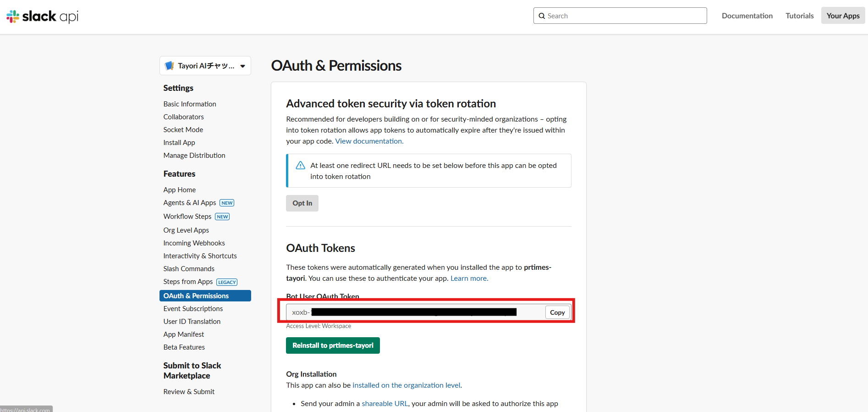Image resolution: width=868 pixels, height=412 pixels.
Task: Expand the Tayori app selector dropdown
Action: tap(242, 66)
